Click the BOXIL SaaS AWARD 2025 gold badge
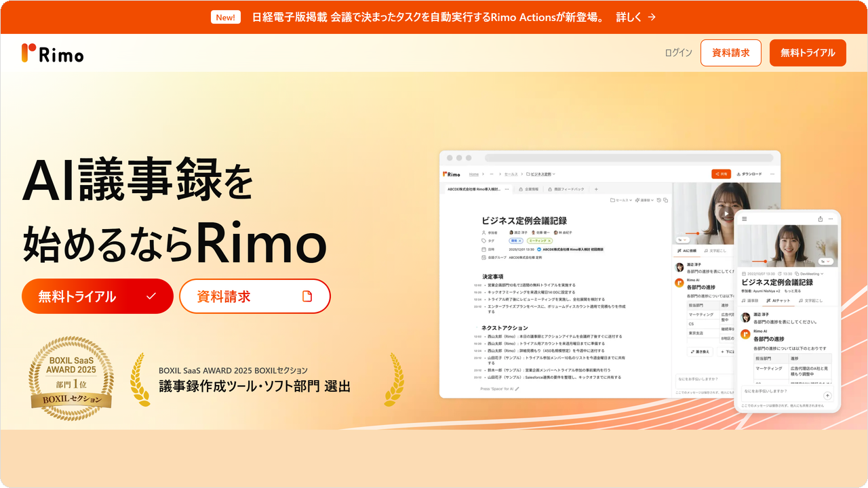Image resolution: width=868 pixels, height=488 pixels. pos(71,378)
